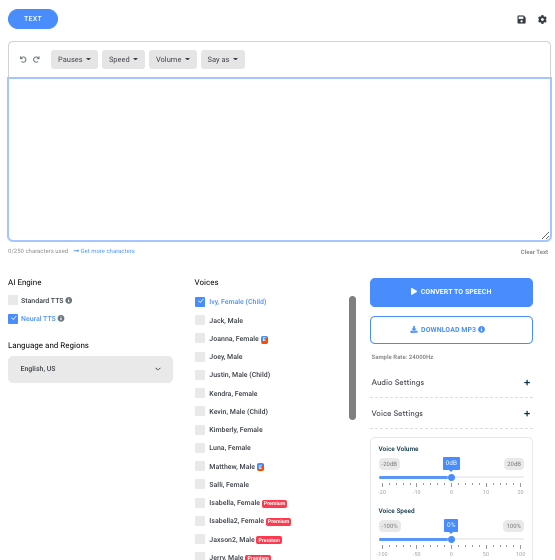
Task: Open the Say as menu
Action: (x=223, y=59)
